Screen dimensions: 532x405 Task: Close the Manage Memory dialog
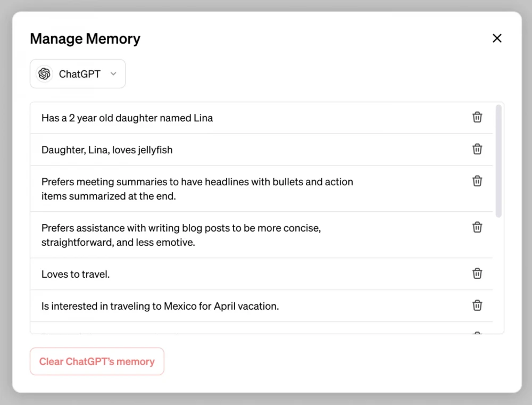tap(497, 38)
